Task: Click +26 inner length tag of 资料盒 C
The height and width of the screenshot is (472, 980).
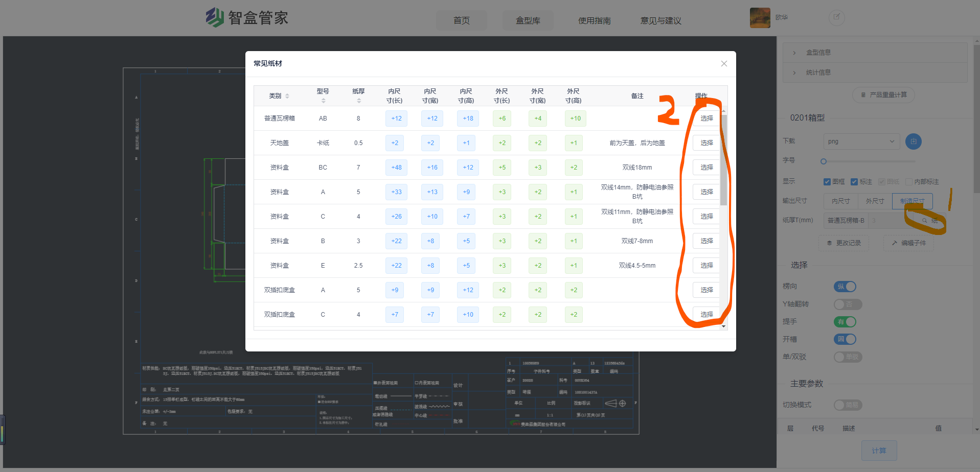Action: (x=396, y=216)
